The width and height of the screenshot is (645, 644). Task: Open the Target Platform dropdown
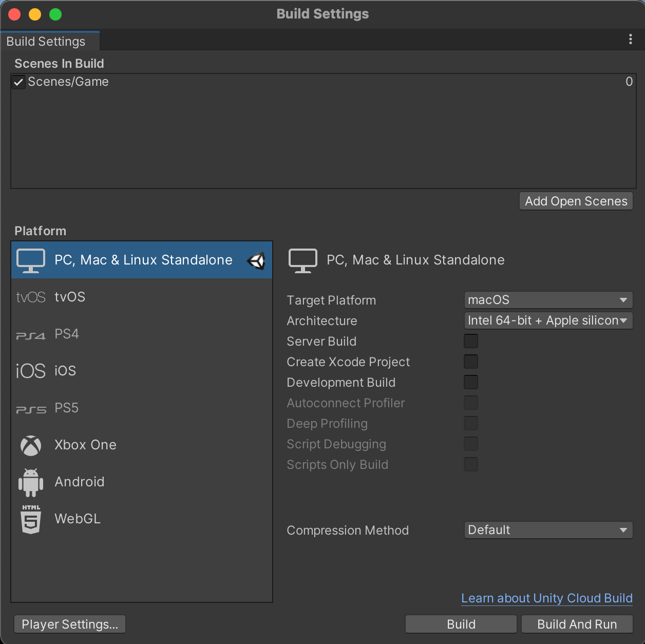pos(548,300)
